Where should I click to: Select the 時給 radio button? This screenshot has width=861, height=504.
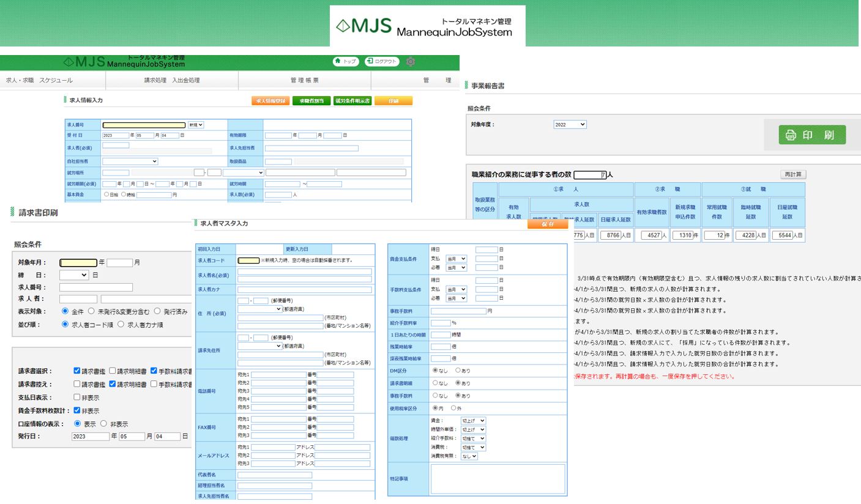pos(123,195)
